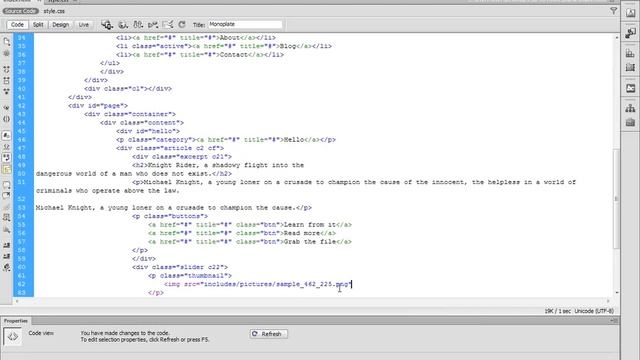This screenshot has width=640, height=360.
Task: Open the second collapsed panel icon with arrow
Action: (x=630, y=33)
